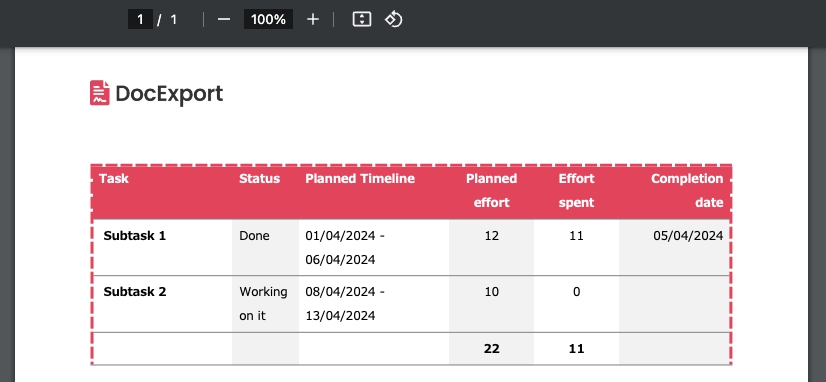Click the Planned Timeline column header
Image resolution: width=826 pixels, height=382 pixels.
point(360,179)
